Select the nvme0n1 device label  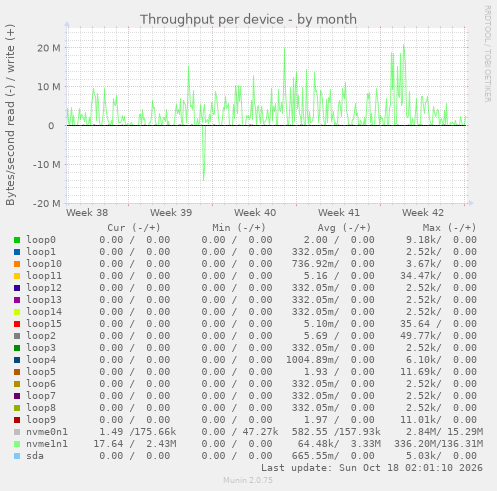(x=47, y=432)
